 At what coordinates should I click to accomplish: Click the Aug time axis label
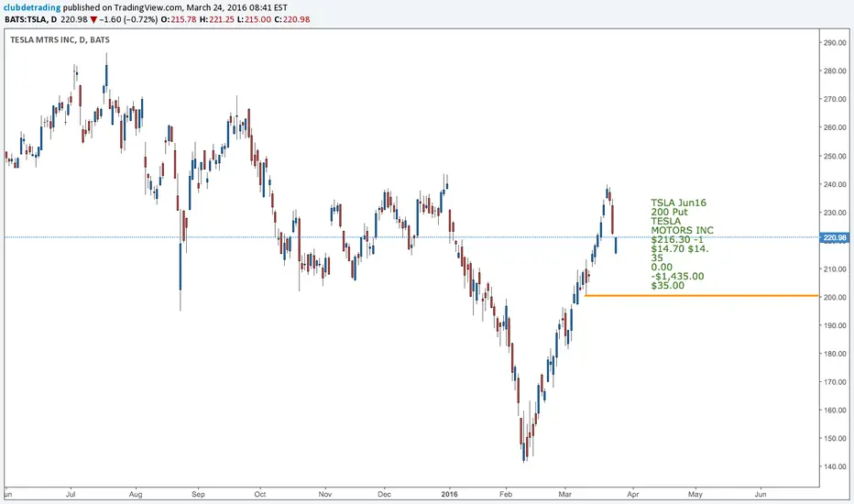tap(136, 494)
